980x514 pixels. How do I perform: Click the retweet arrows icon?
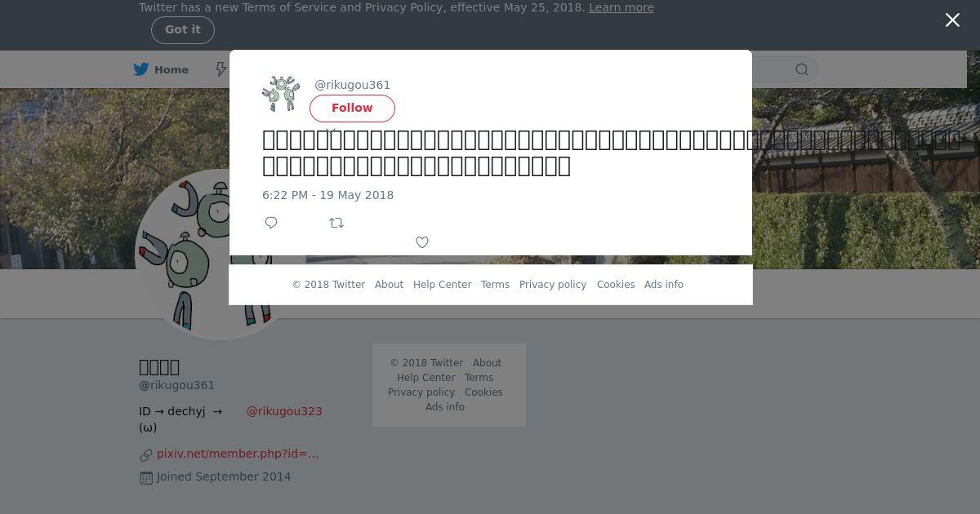coord(336,223)
